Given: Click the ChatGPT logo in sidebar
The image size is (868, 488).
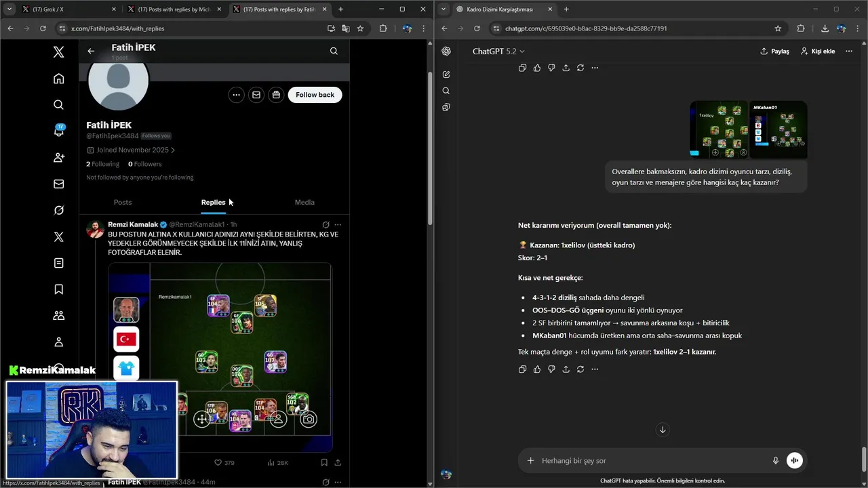Looking at the screenshot, I should [446, 52].
